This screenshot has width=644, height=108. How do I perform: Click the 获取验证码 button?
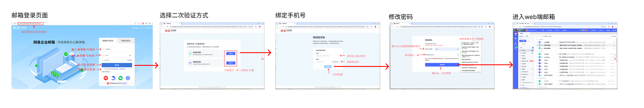[335, 62]
